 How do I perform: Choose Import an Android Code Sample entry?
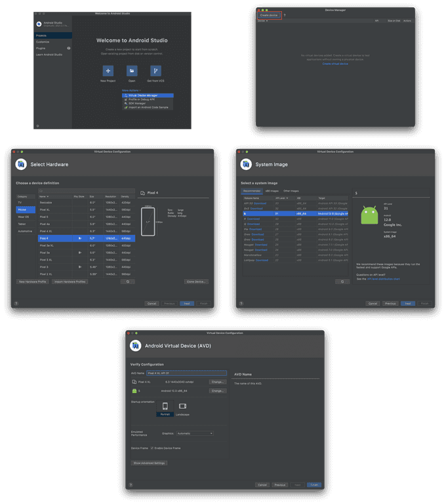pos(148,108)
